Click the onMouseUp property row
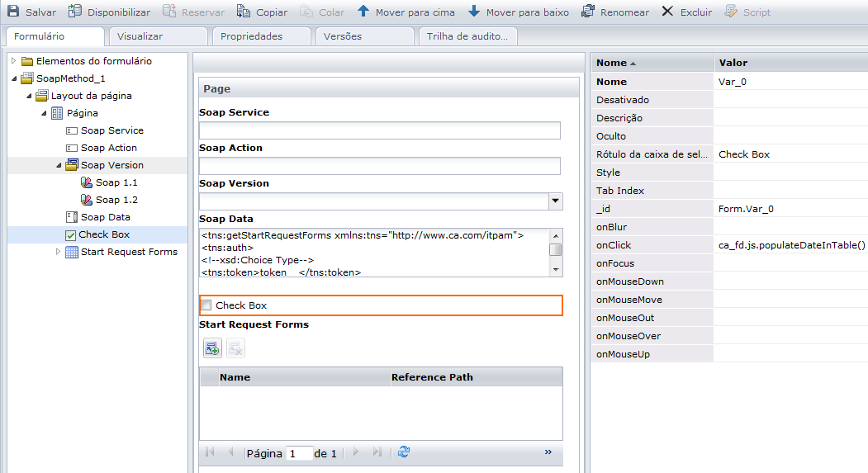 click(x=729, y=354)
